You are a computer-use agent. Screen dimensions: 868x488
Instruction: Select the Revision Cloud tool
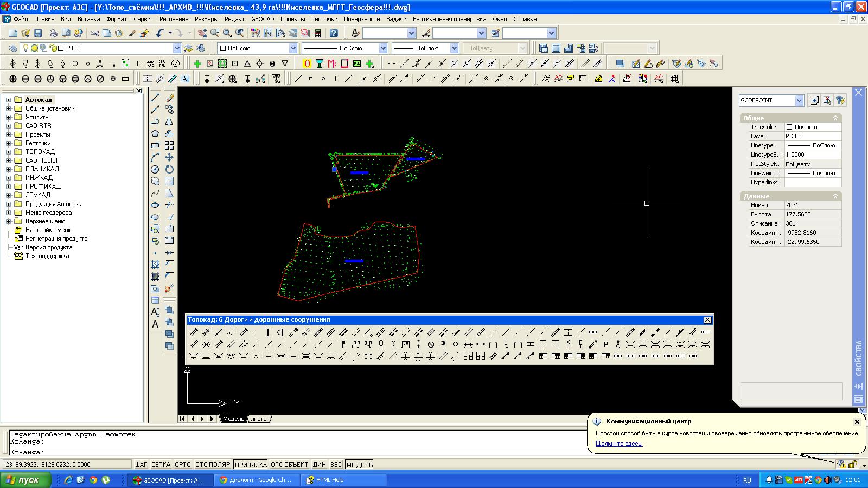155,181
